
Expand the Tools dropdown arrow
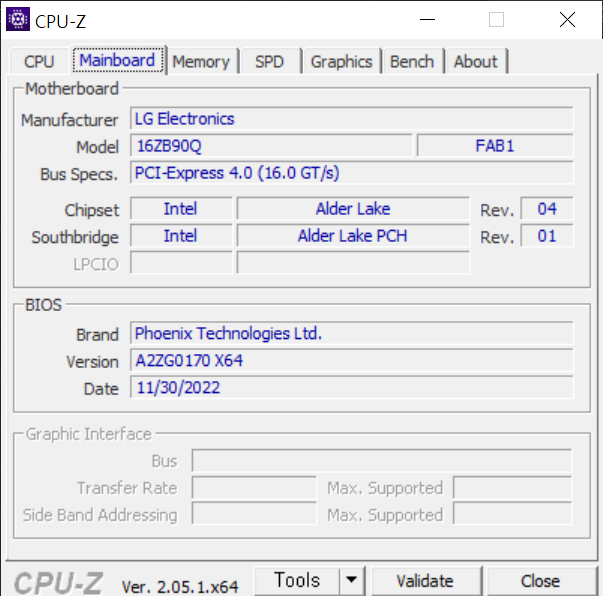click(x=352, y=580)
